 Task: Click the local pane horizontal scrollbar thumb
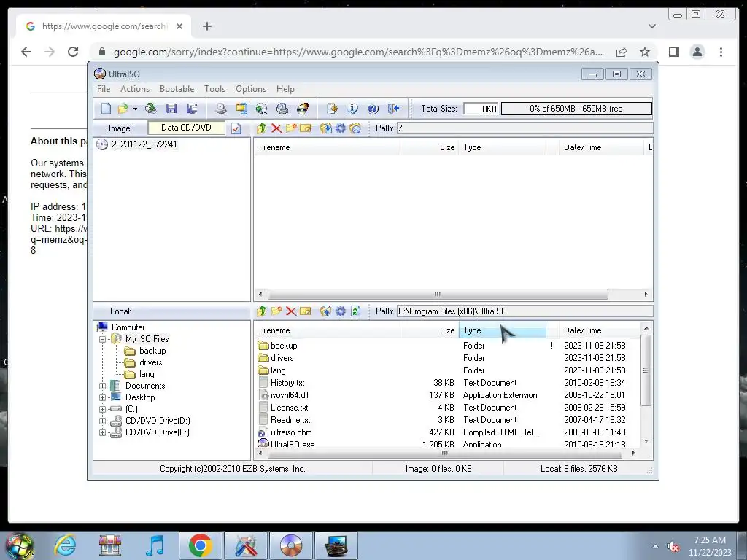[444, 454]
